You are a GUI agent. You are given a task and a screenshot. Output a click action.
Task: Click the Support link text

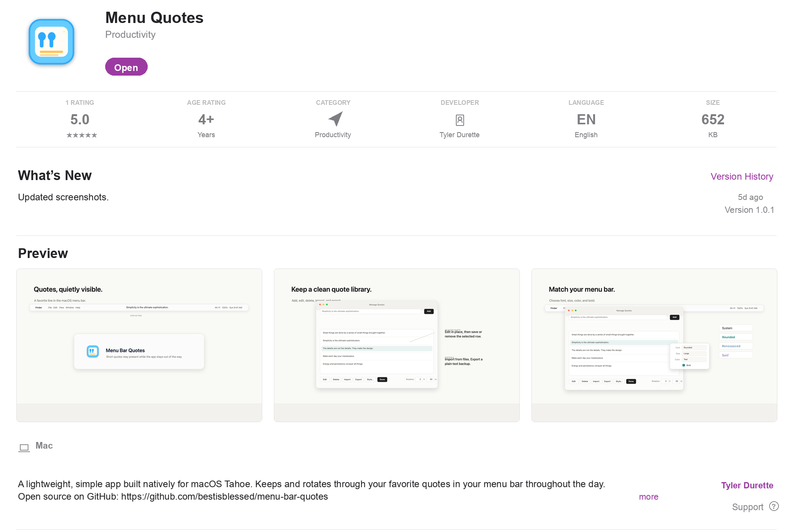tap(747, 507)
